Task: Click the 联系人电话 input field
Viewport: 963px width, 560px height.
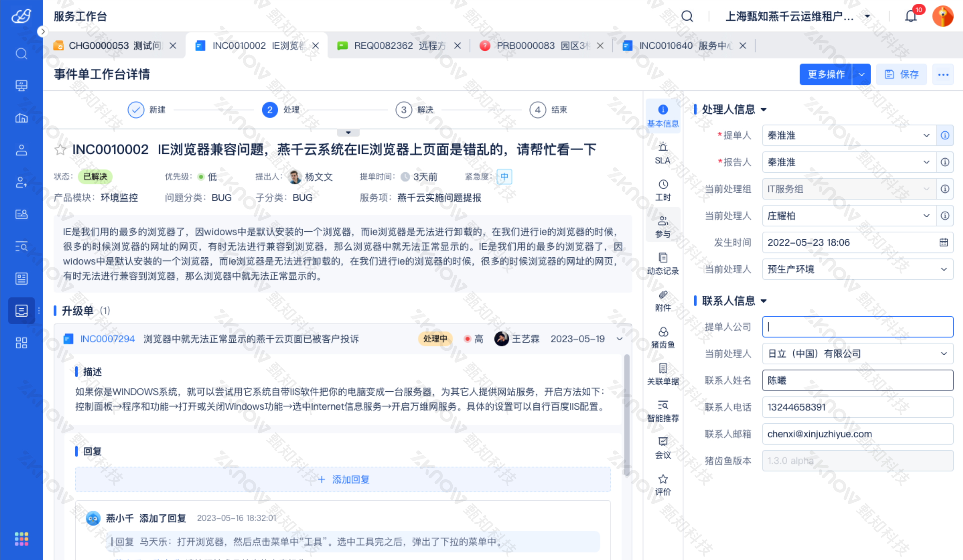Action: click(x=857, y=407)
